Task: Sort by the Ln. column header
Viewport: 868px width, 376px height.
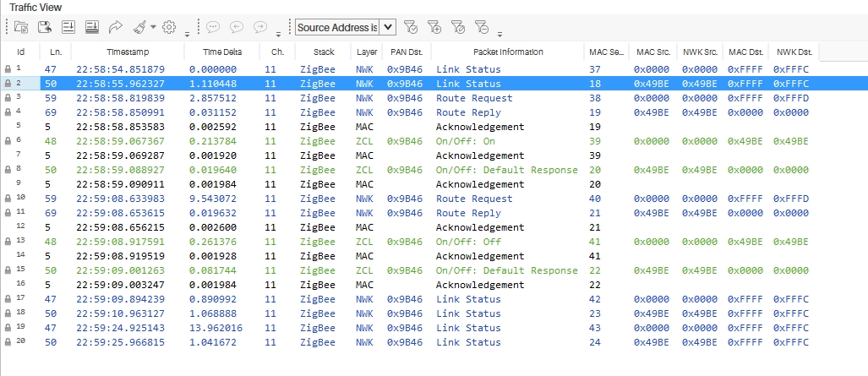Action: (x=56, y=52)
